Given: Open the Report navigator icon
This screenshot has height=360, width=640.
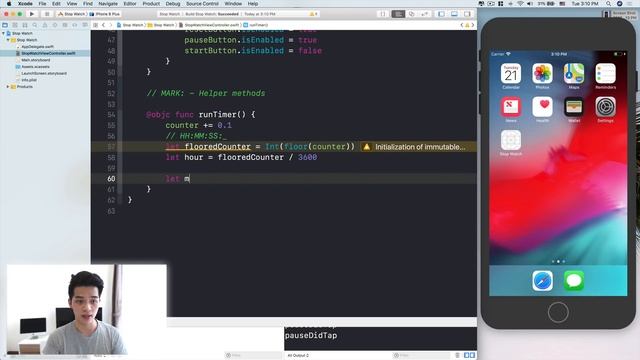Looking at the screenshot, I should tap(84, 25).
